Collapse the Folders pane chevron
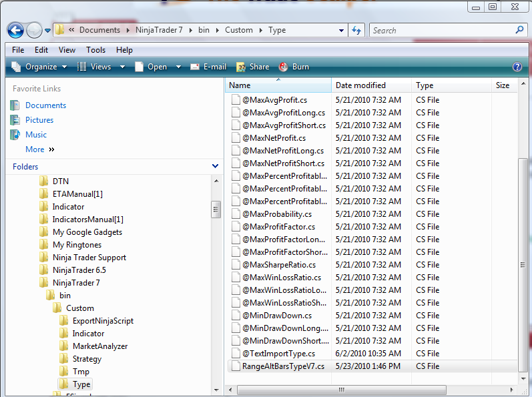Viewport: 532px width, 397px height. pyautogui.click(x=215, y=166)
